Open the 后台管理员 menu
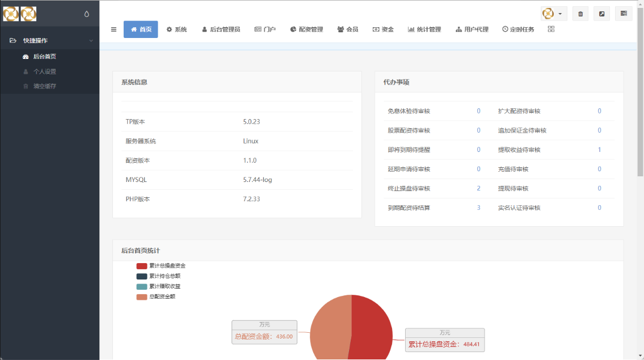 click(x=221, y=29)
